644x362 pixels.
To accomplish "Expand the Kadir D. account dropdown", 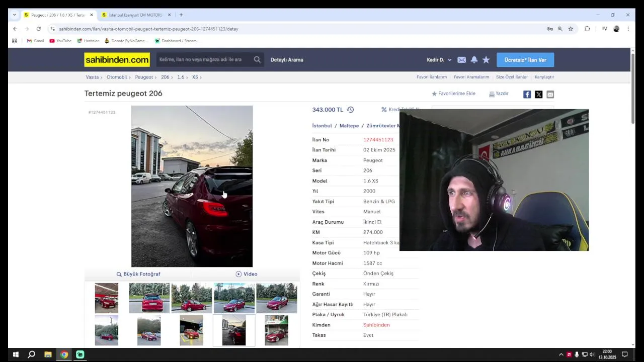I will (x=439, y=60).
